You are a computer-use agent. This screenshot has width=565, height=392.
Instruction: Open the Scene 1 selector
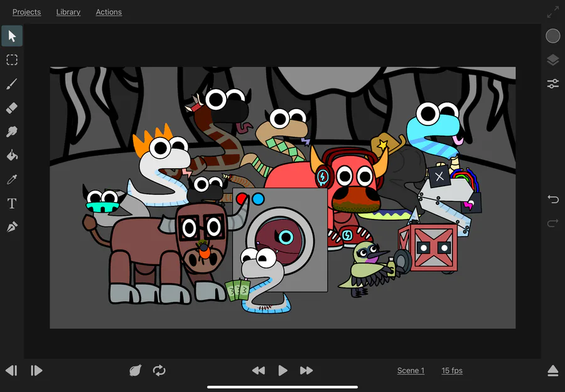411,371
